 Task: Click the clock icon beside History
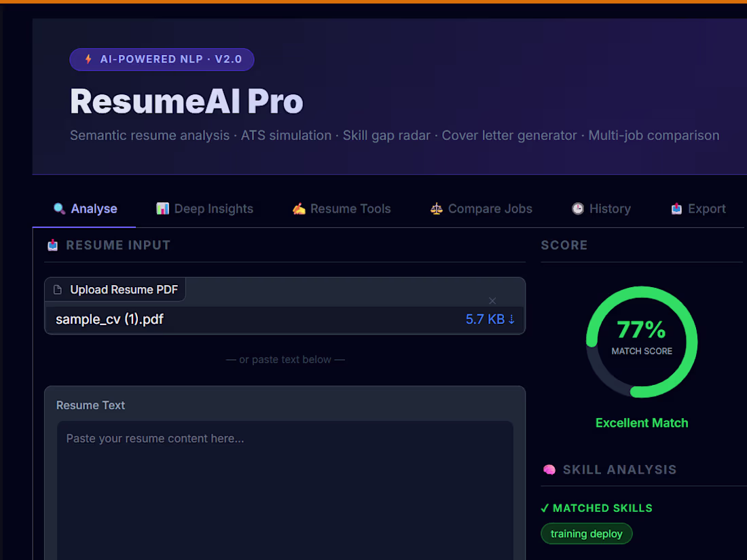pyautogui.click(x=578, y=208)
